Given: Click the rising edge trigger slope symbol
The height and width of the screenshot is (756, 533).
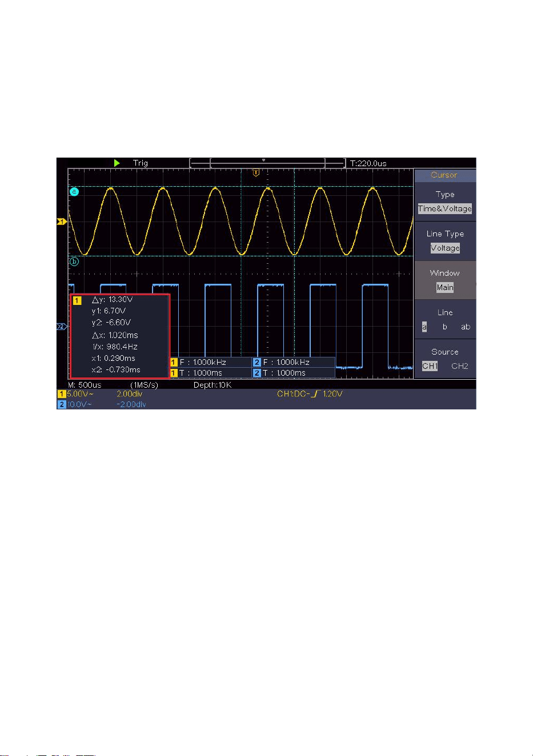Looking at the screenshot, I should coord(315,394).
